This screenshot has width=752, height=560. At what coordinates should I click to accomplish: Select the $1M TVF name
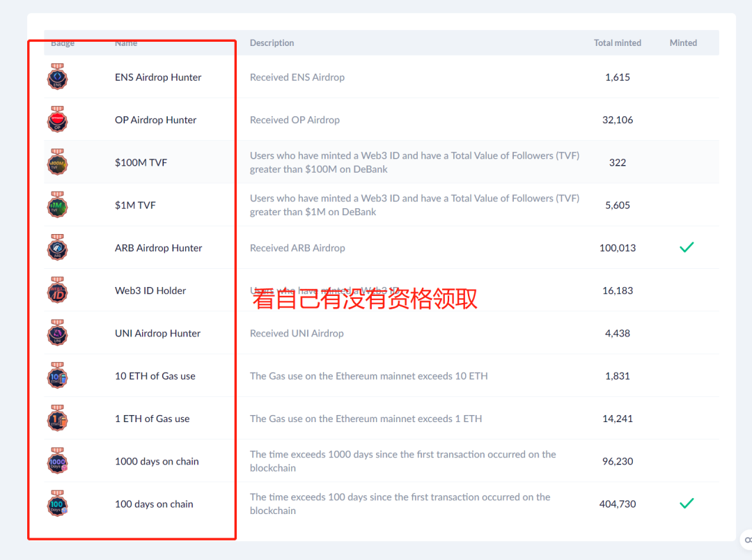(x=135, y=205)
